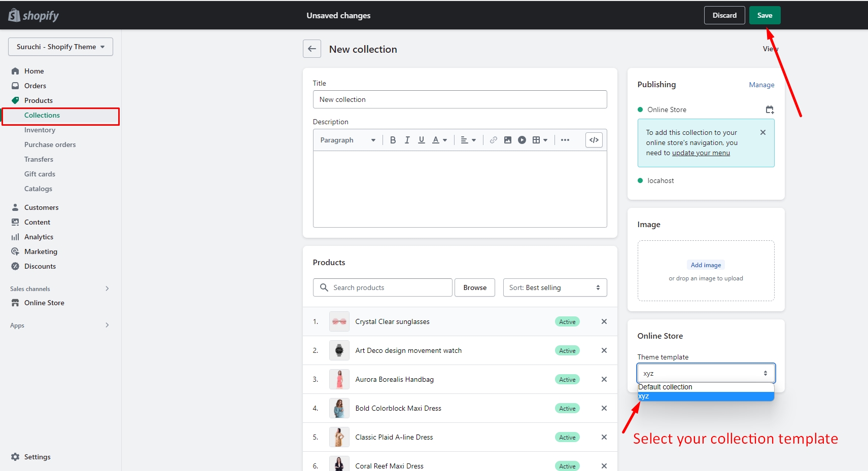Show the HTML code view
The width and height of the screenshot is (868, 471).
tap(594, 140)
